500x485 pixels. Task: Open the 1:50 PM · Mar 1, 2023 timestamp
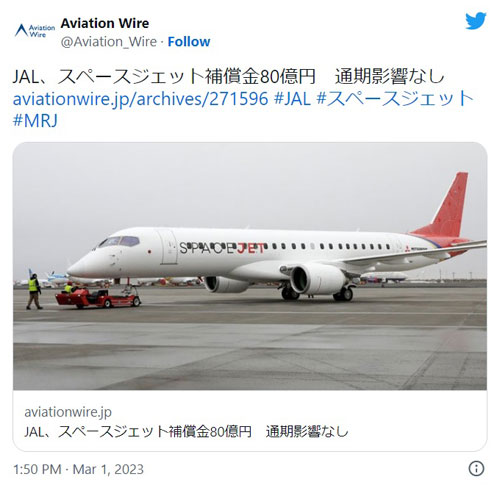click(x=78, y=469)
